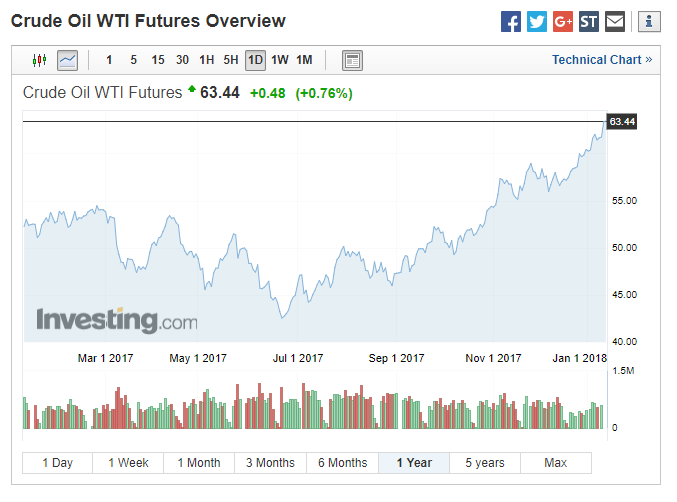Select the 5H interval
Viewport: 677px width, 502px height.
pyautogui.click(x=231, y=60)
